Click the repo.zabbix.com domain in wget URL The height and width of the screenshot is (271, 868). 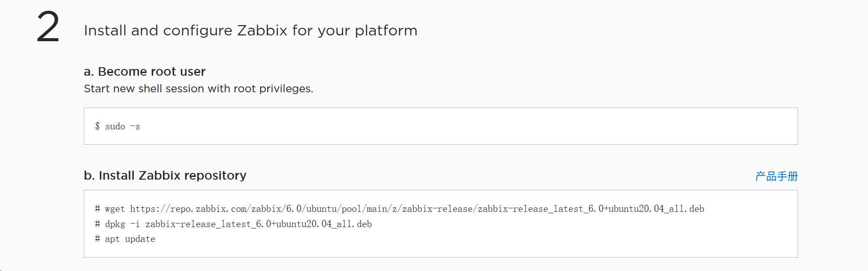click(209, 209)
